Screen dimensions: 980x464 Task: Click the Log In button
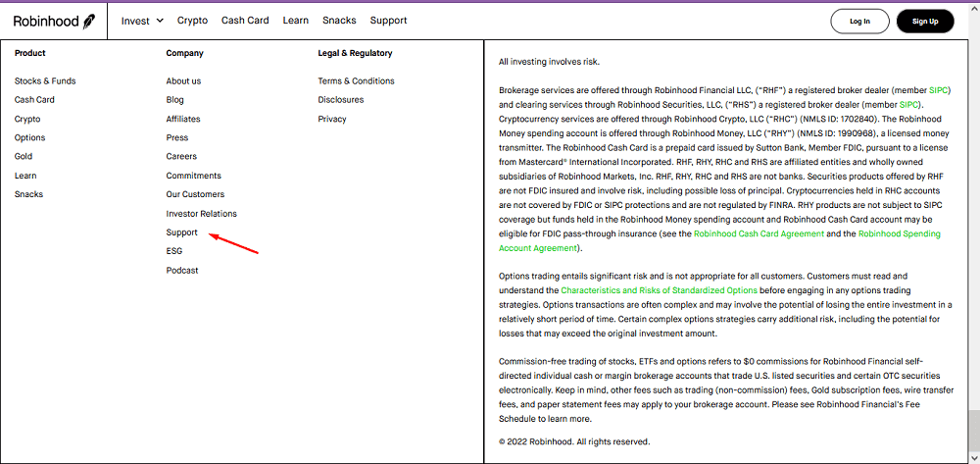click(859, 22)
